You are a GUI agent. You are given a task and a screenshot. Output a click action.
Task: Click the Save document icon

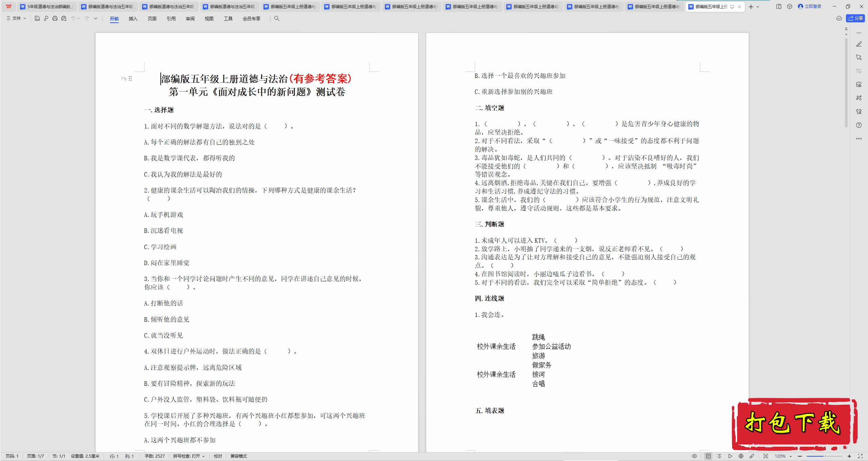tap(37, 19)
